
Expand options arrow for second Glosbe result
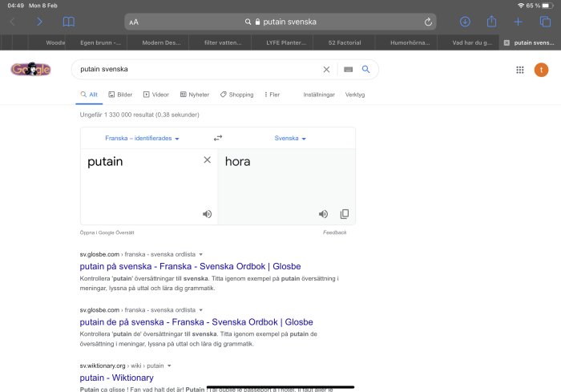click(x=200, y=310)
